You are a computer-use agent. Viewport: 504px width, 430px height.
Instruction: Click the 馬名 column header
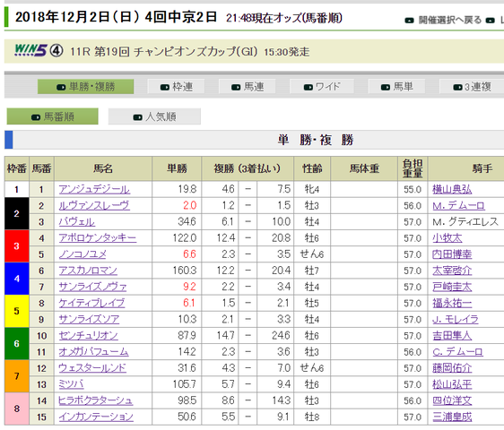(103, 168)
